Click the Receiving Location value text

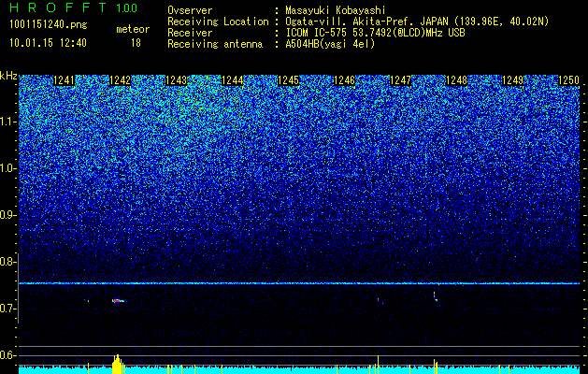pos(417,22)
